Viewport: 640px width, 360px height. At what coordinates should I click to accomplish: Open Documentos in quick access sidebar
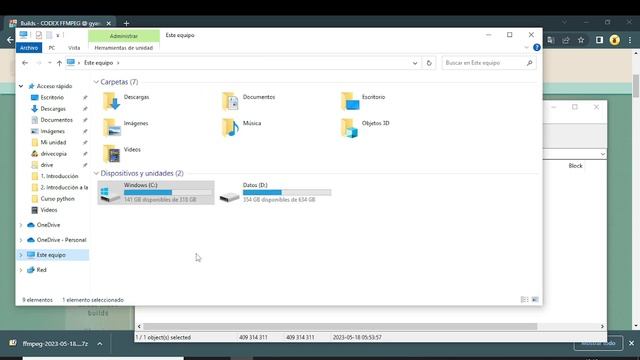click(x=56, y=120)
